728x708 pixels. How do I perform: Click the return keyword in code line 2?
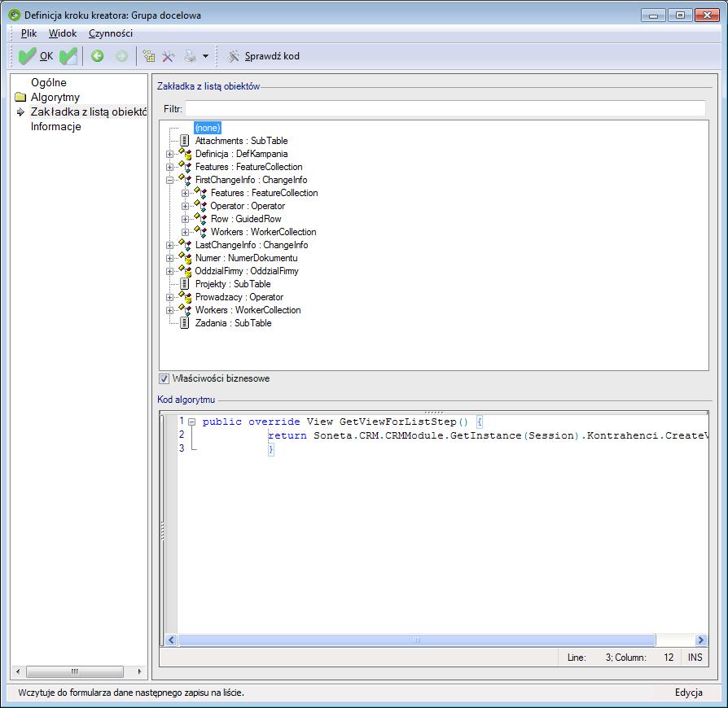point(287,435)
